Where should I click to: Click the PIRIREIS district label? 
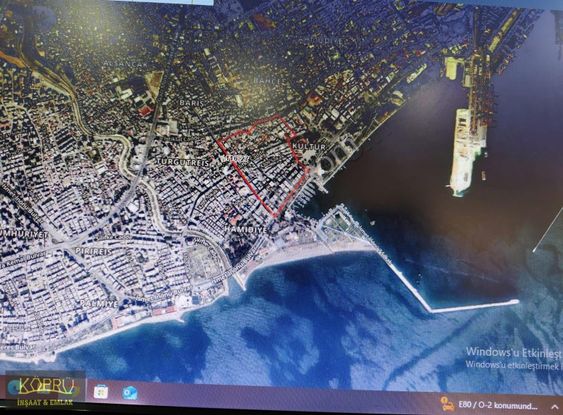click(94, 251)
